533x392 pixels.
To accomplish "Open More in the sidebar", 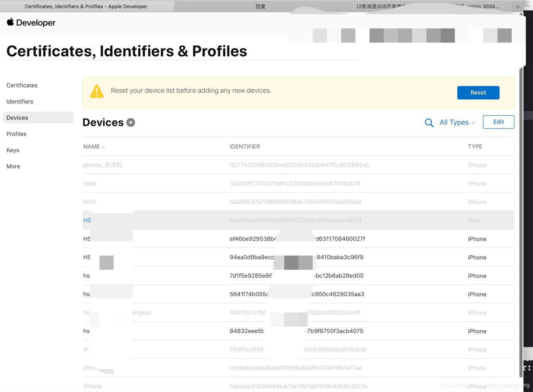I will pyautogui.click(x=13, y=166).
